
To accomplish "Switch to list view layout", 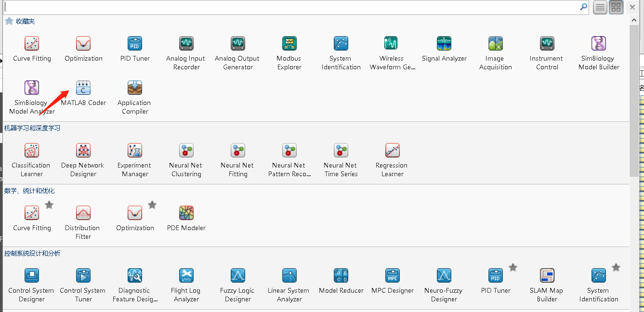I will tap(600, 7).
